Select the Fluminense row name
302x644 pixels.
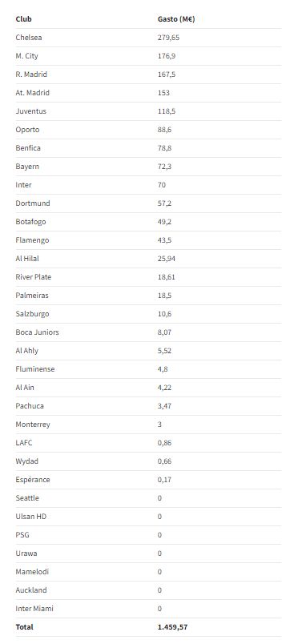click(x=35, y=369)
